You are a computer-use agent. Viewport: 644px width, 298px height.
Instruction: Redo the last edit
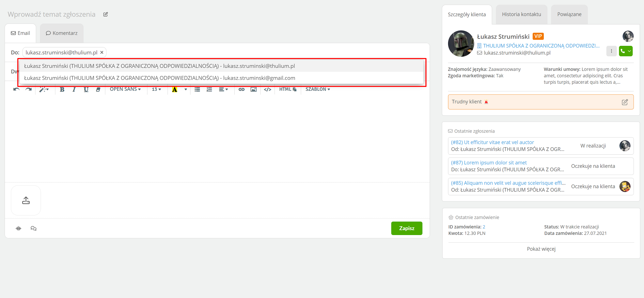(28, 89)
